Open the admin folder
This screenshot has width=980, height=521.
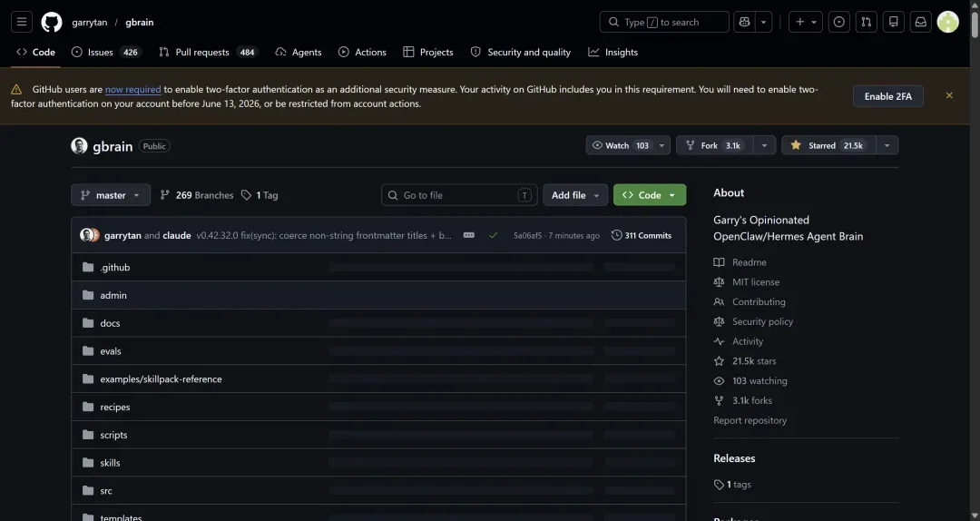tap(113, 295)
